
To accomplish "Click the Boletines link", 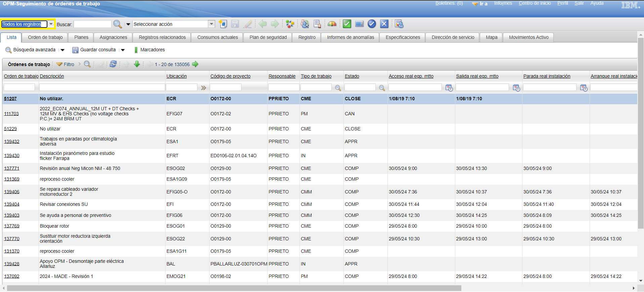I will tap(449, 3).
